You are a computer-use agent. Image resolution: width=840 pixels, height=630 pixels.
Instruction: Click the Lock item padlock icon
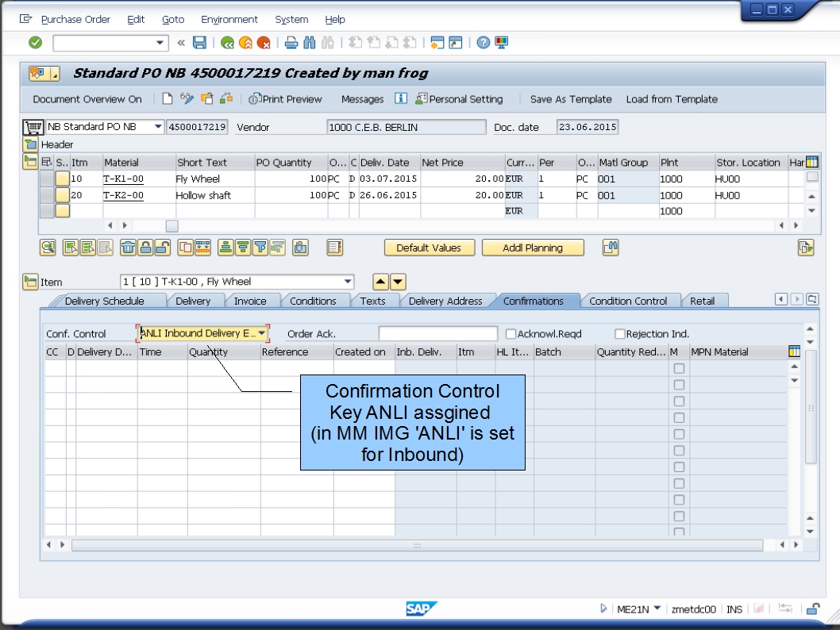pyautogui.click(x=145, y=248)
